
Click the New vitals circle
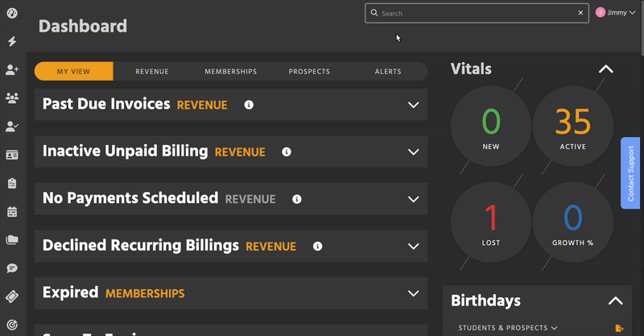coord(491,127)
